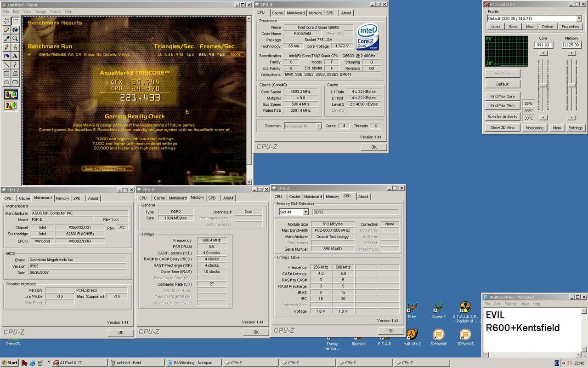588x368 pixels.
Task: Pick the Rectangle shape tool in Paint
Action: [6, 74]
